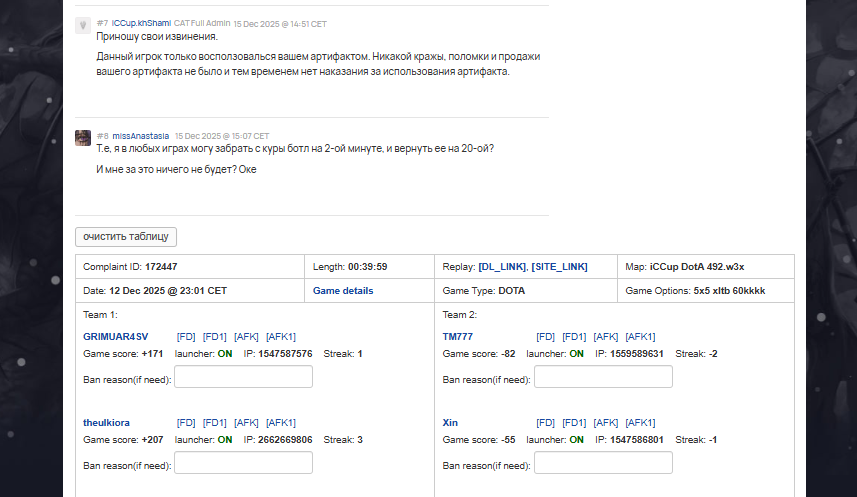The height and width of the screenshot is (497, 857).
Task: Open the missAnastasia username link
Action: [x=141, y=135]
